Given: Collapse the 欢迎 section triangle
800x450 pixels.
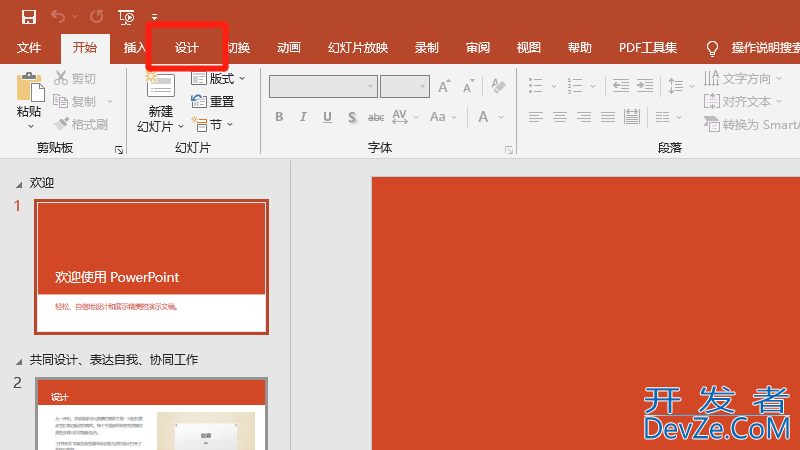Looking at the screenshot, I should (x=19, y=184).
